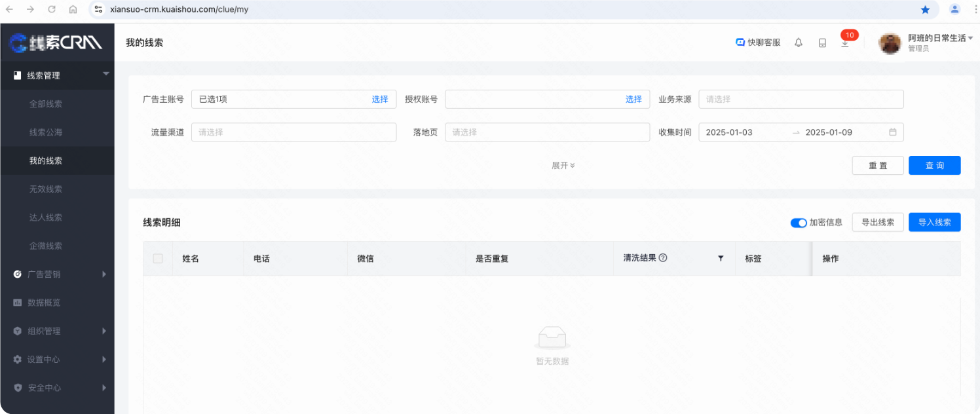Open the 广告营销 sidebar section
This screenshot has height=414, width=980.
pyautogui.click(x=46, y=274)
